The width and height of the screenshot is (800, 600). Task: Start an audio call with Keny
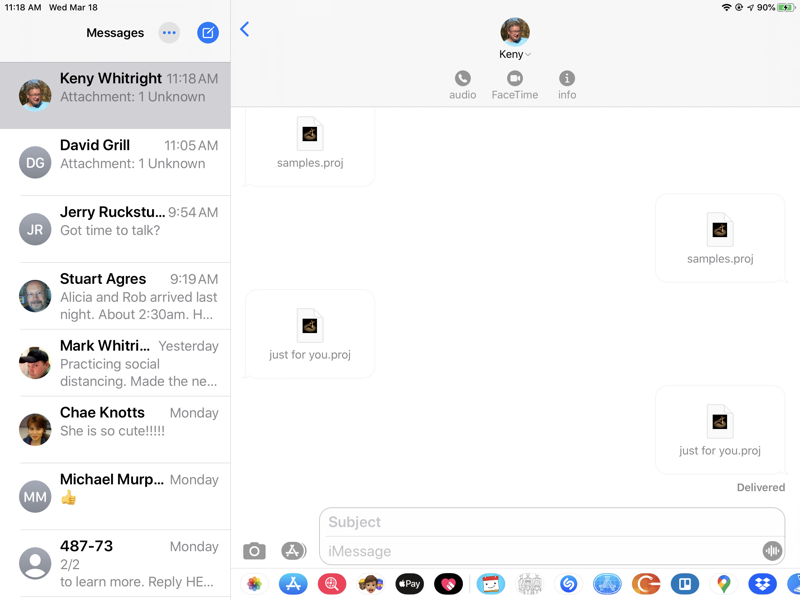click(462, 85)
